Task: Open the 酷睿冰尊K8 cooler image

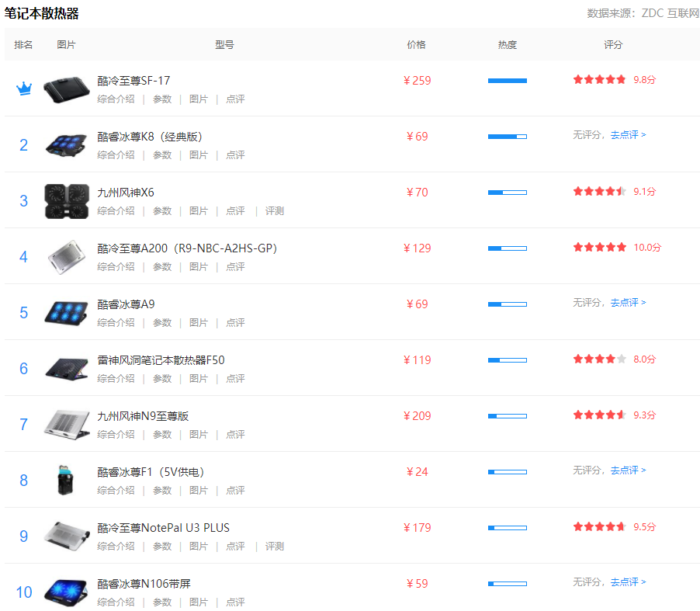Action: pyautogui.click(x=67, y=144)
